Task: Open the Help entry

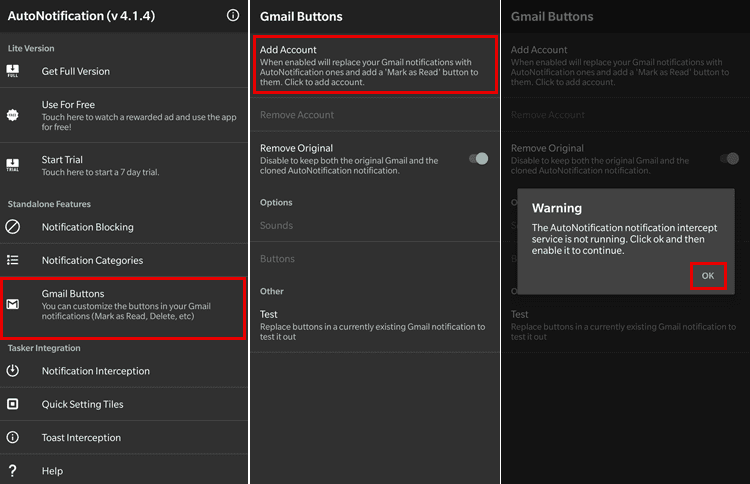Action: (124, 471)
